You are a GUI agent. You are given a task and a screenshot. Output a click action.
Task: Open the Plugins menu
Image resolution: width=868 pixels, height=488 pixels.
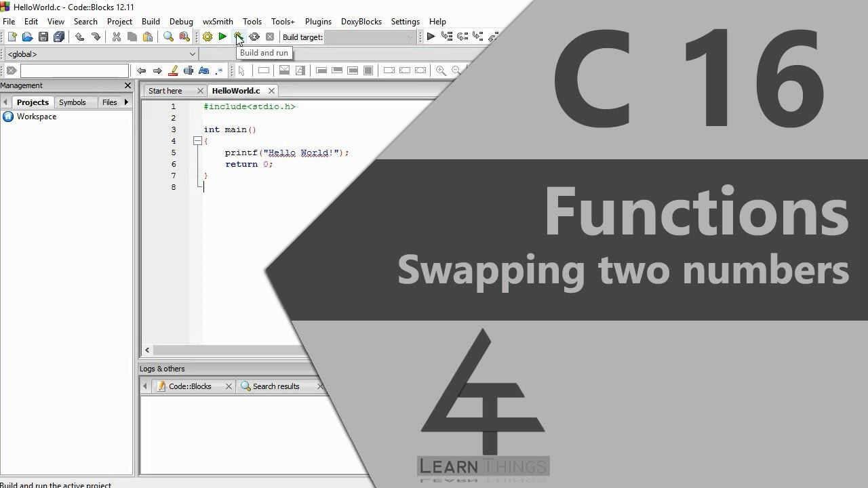(x=318, y=22)
